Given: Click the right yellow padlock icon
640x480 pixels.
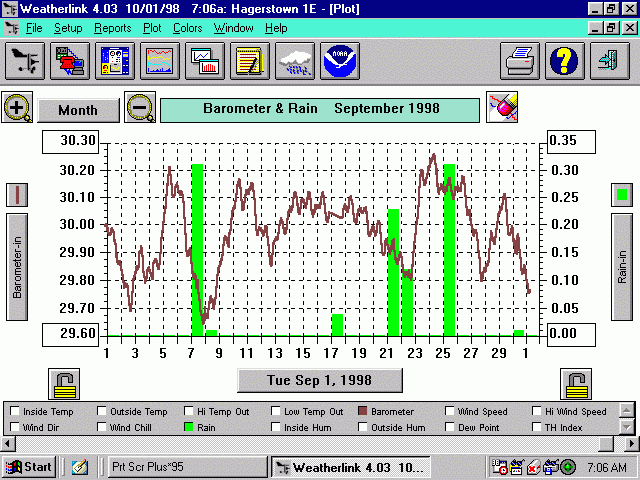Looking at the screenshot, I should pyautogui.click(x=576, y=384).
